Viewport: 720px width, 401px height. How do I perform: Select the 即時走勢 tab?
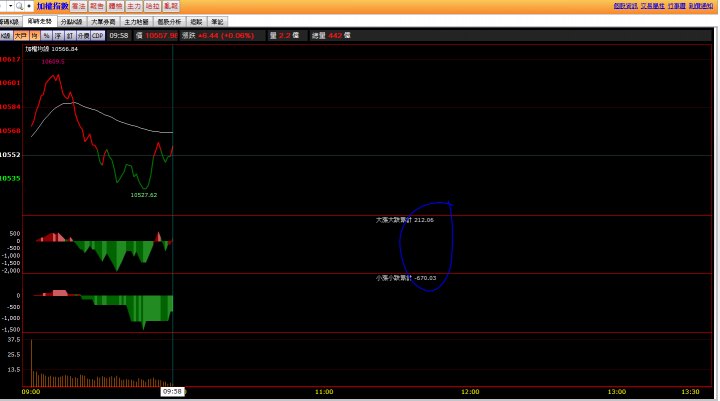[40, 21]
